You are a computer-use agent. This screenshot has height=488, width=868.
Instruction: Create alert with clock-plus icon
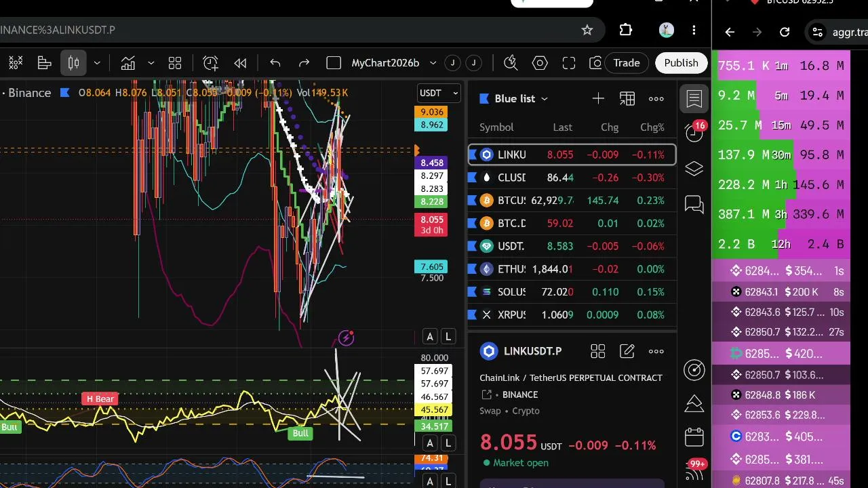pyautogui.click(x=210, y=63)
